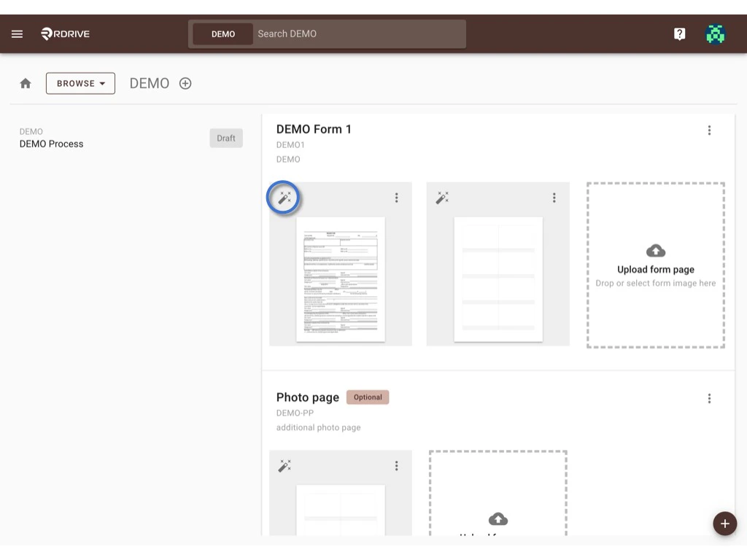The height and width of the screenshot is (560, 747).
Task: Open the hamburger navigation menu
Action: (17, 34)
